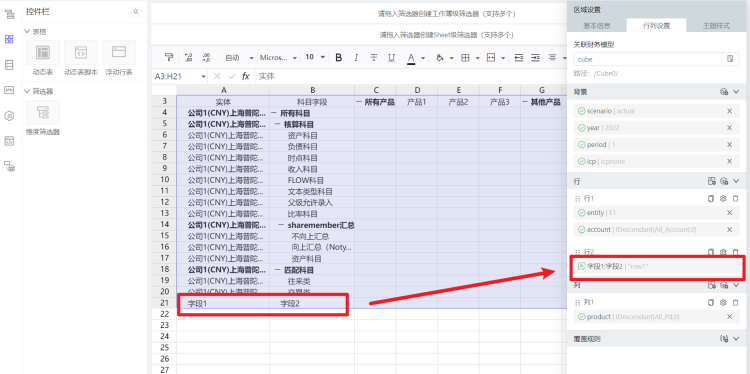The width and height of the screenshot is (750, 374).
Task: Remove the year dimension
Action: click(729, 128)
